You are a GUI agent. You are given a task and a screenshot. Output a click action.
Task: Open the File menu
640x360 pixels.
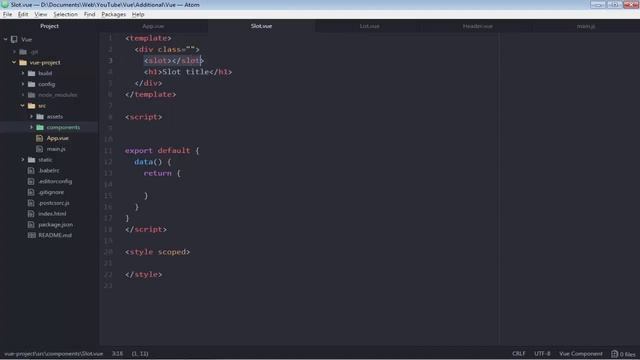[7, 14]
